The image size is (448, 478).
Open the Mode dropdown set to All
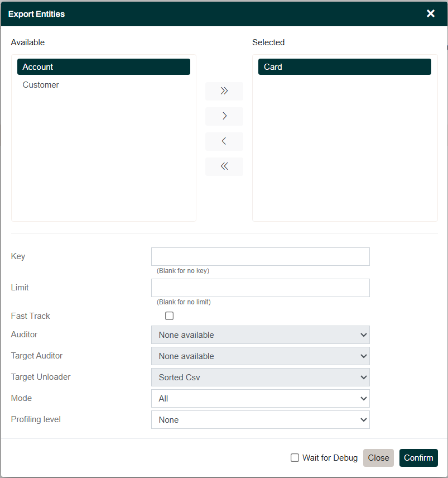(260, 398)
